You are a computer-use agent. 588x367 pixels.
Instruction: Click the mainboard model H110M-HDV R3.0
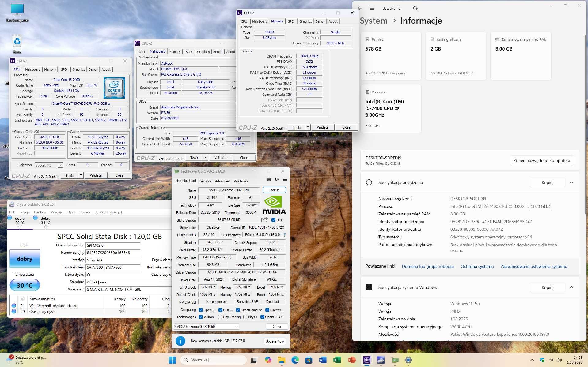189,69
